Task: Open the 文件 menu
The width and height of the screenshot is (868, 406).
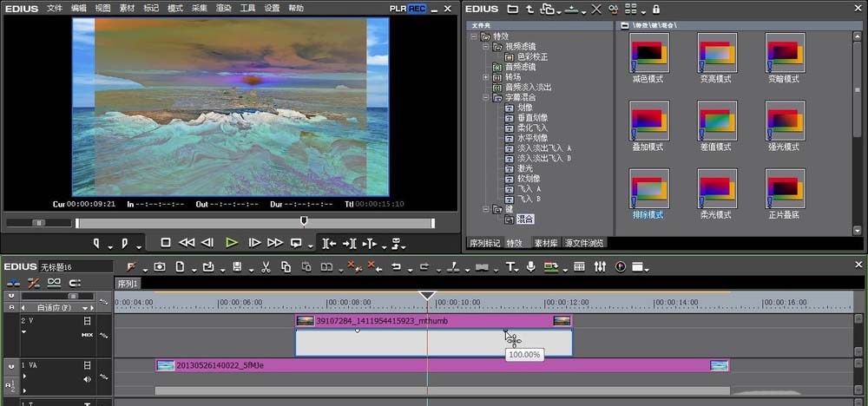Action: tap(55, 8)
